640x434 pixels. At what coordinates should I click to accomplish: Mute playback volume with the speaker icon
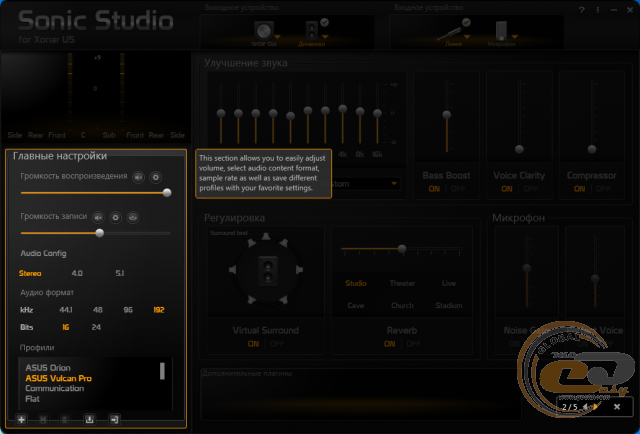138,177
